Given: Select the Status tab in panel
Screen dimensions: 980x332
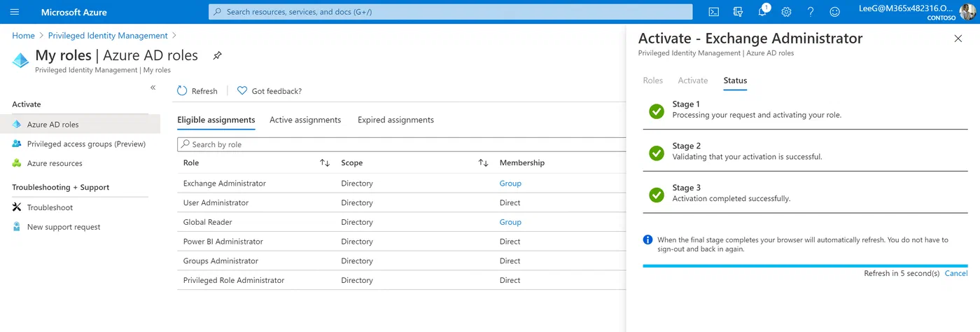Looking at the screenshot, I should pos(735,81).
